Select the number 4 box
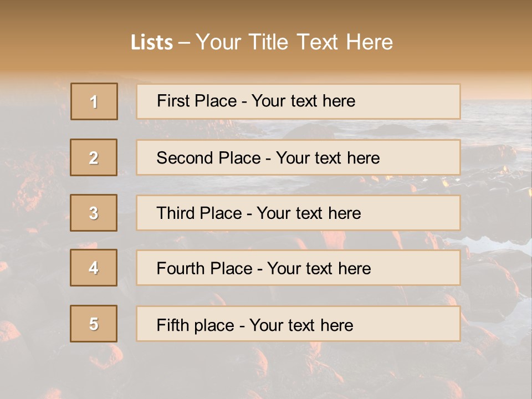Image resolution: width=532 pixels, height=399 pixels. pyautogui.click(x=94, y=268)
